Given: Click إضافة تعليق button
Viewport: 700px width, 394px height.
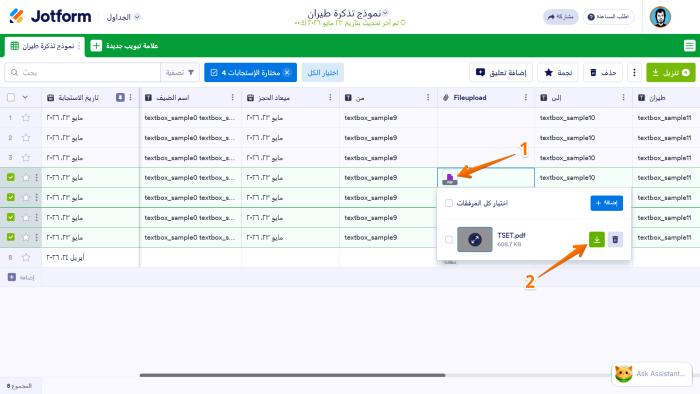Looking at the screenshot, I should tap(501, 72).
